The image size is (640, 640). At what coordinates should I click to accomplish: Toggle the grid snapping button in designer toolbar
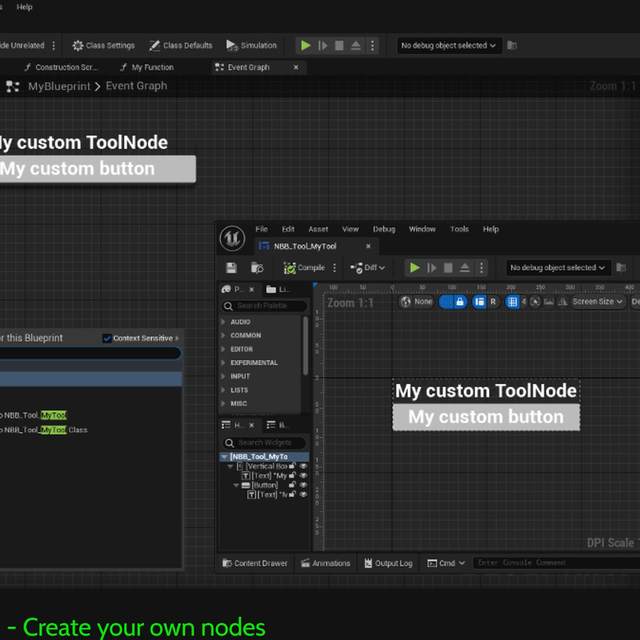(x=512, y=302)
